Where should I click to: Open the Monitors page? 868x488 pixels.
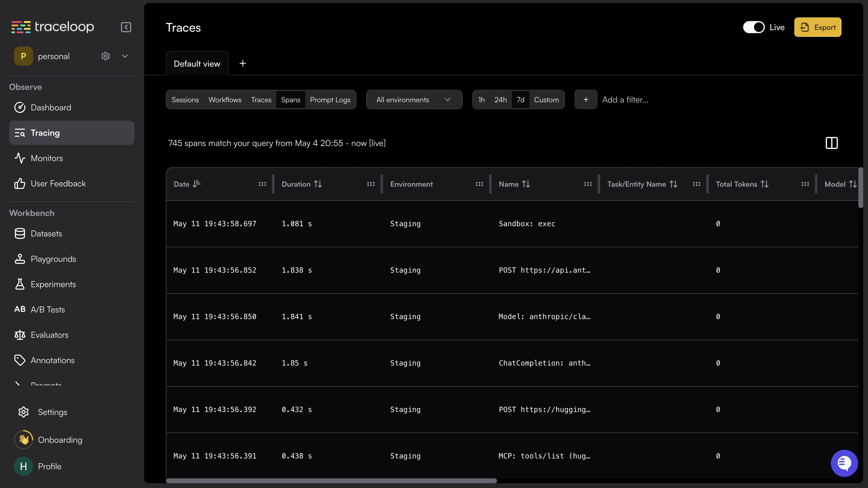[x=71, y=158]
